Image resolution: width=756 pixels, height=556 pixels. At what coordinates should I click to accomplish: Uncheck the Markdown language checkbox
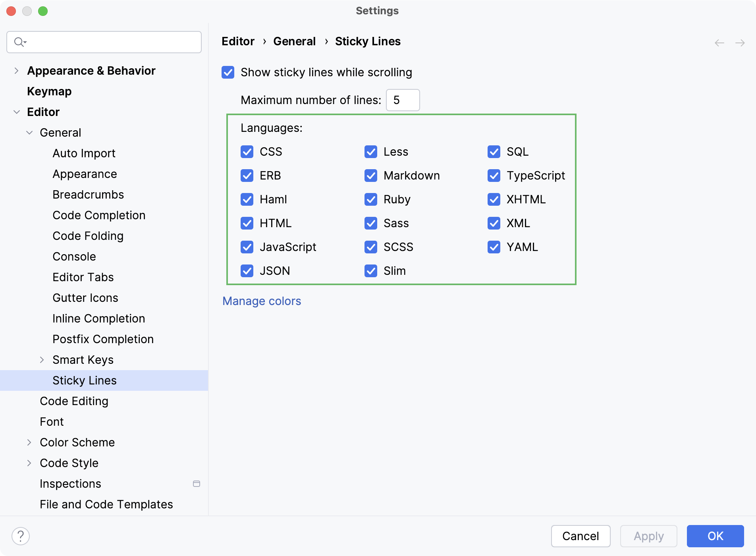tap(371, 176)
